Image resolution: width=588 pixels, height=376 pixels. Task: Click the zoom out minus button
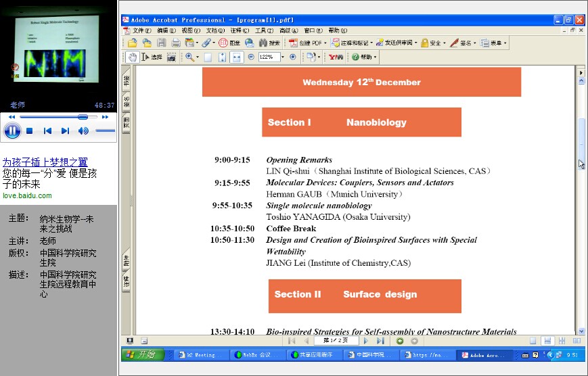[x=251, y=57]
